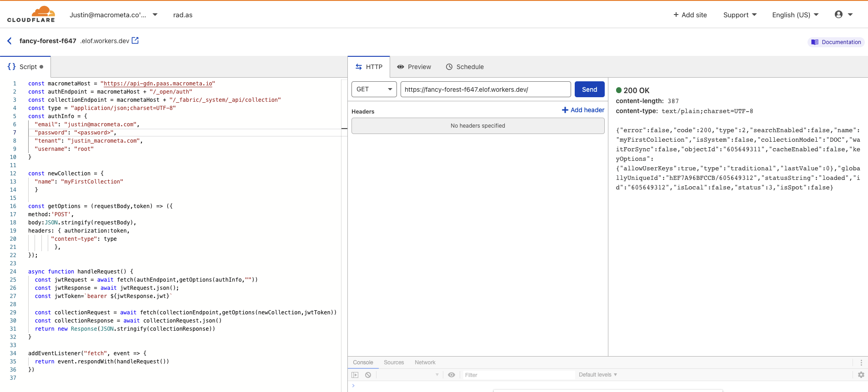Screen dimensions: 868x392
Task: Open console settings gear
Action: click(x=861, y=375)
